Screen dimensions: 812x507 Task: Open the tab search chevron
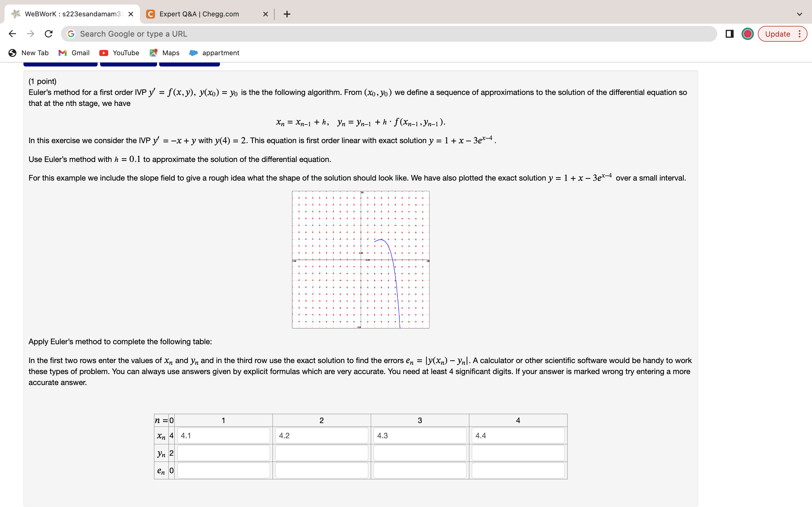coord(800,14)
